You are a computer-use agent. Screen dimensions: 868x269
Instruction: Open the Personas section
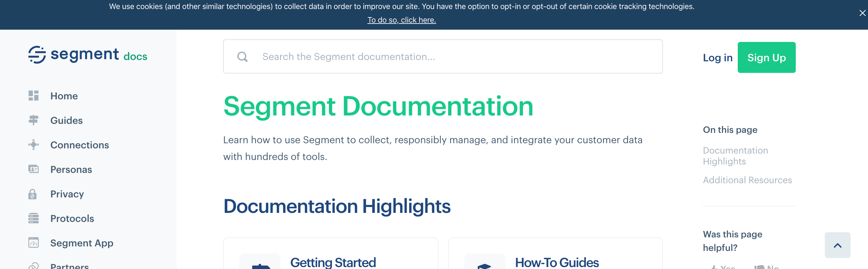(x=71, y=170)
